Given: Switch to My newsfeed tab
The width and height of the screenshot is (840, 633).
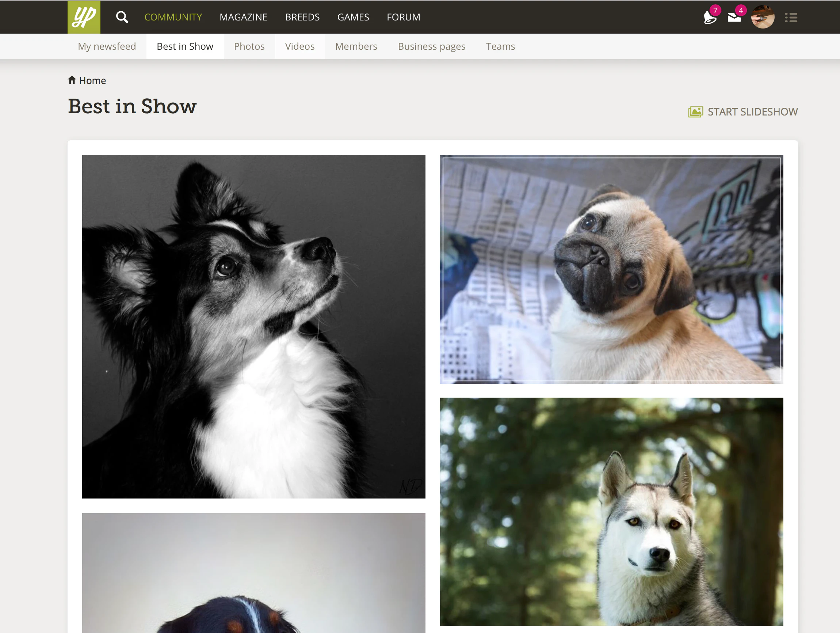Looking at the screenshot, I should (x=107, y=46).
